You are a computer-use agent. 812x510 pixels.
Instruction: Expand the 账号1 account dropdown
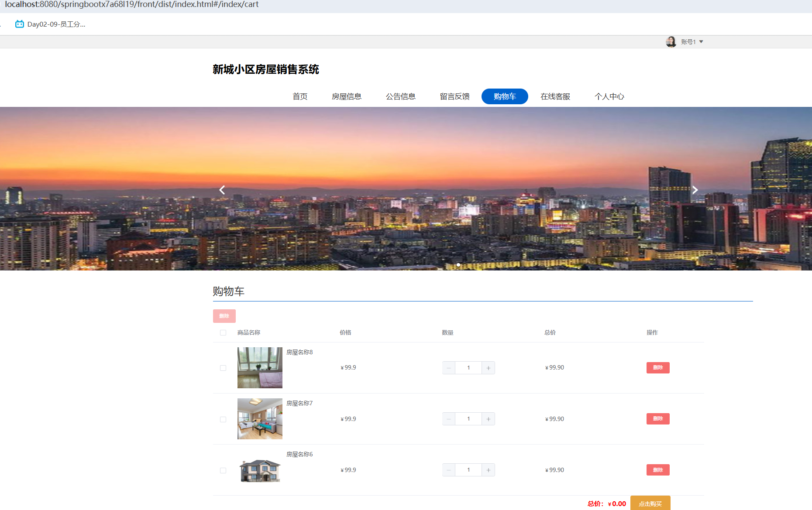pos(692,42)
